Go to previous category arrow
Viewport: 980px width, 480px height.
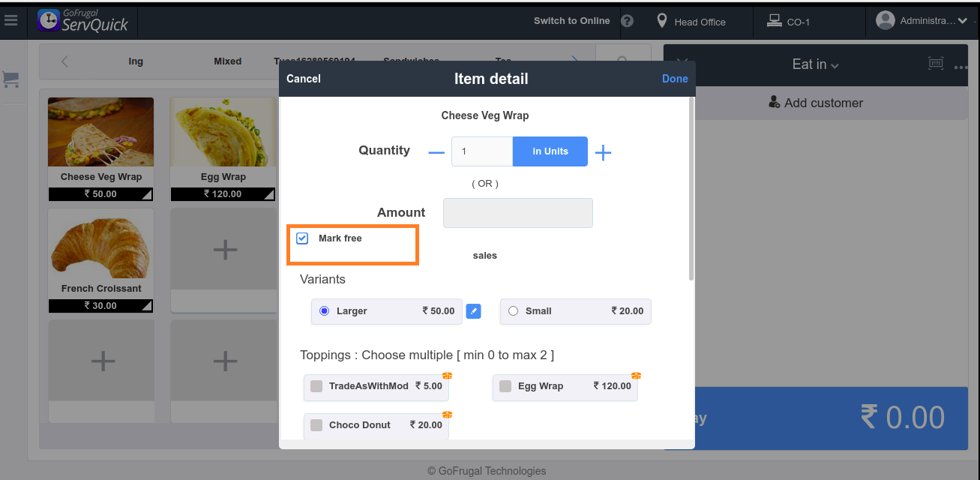click(x=64, y=61)
